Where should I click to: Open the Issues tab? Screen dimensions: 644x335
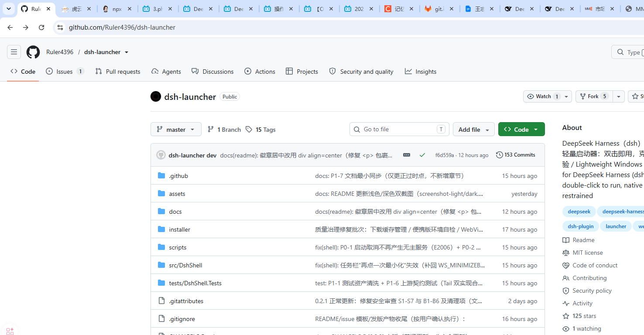tap(65, 72)
